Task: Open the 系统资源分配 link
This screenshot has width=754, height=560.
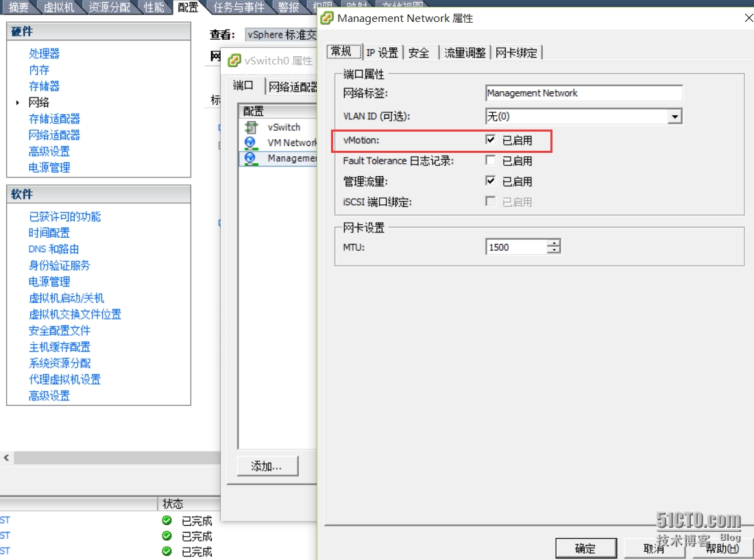Action: [59, 363]
